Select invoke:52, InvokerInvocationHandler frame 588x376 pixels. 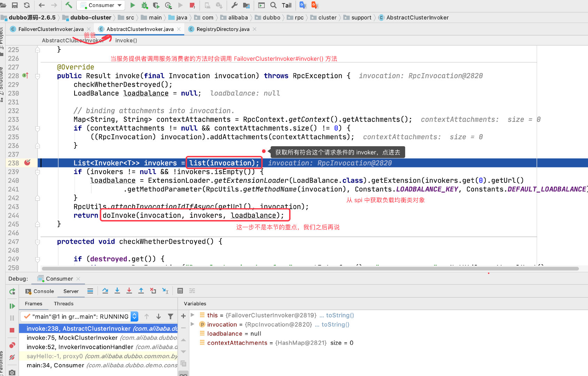point(98,347)
